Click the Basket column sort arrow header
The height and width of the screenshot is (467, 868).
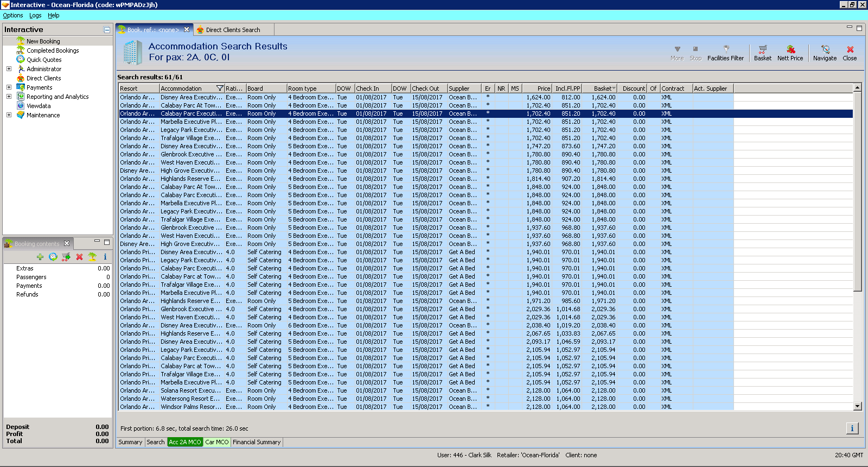tap(614, 89)
